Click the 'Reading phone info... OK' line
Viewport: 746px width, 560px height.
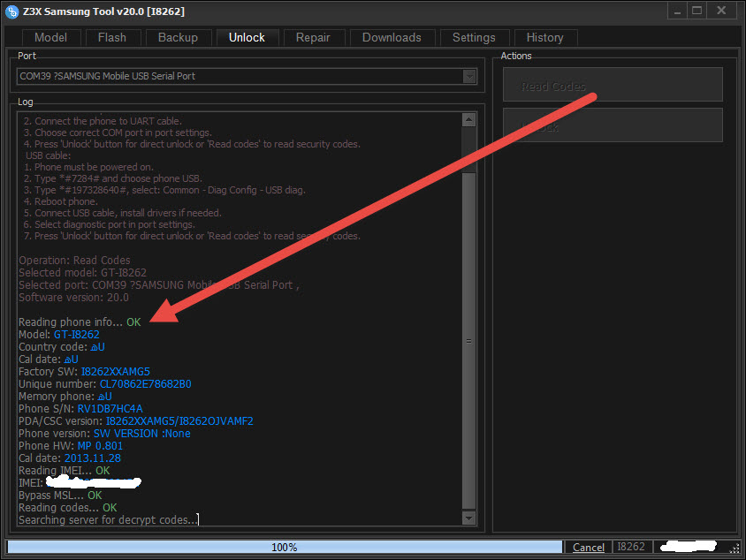coord(80,322)
